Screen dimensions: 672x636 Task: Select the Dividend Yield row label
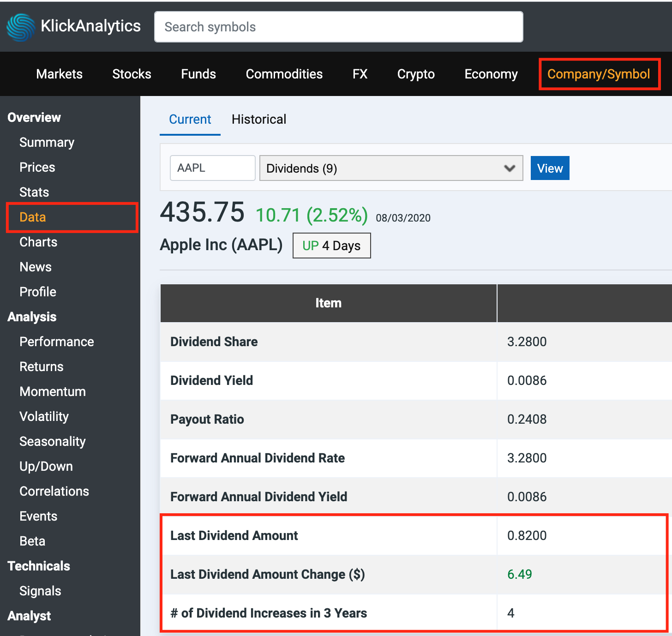point(212,380)
